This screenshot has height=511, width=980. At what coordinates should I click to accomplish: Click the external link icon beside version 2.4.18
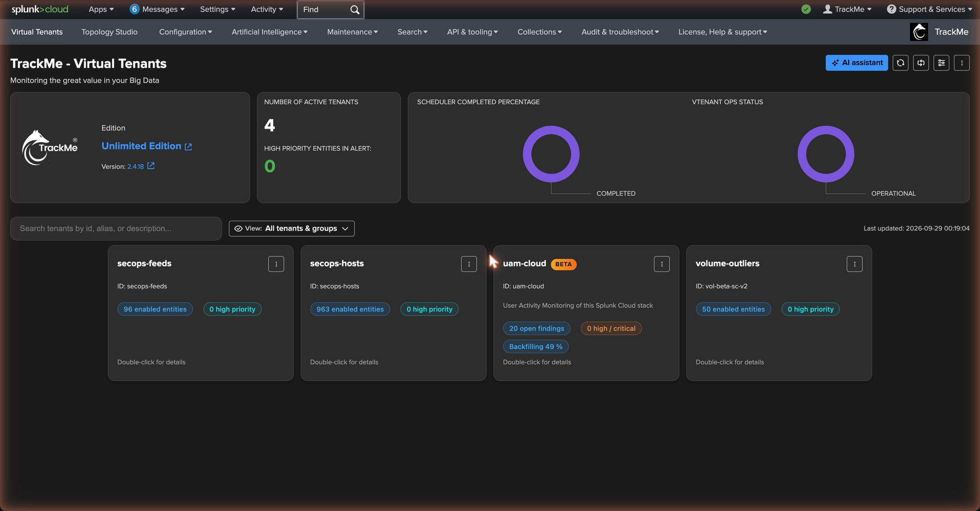tap(151, 166)
